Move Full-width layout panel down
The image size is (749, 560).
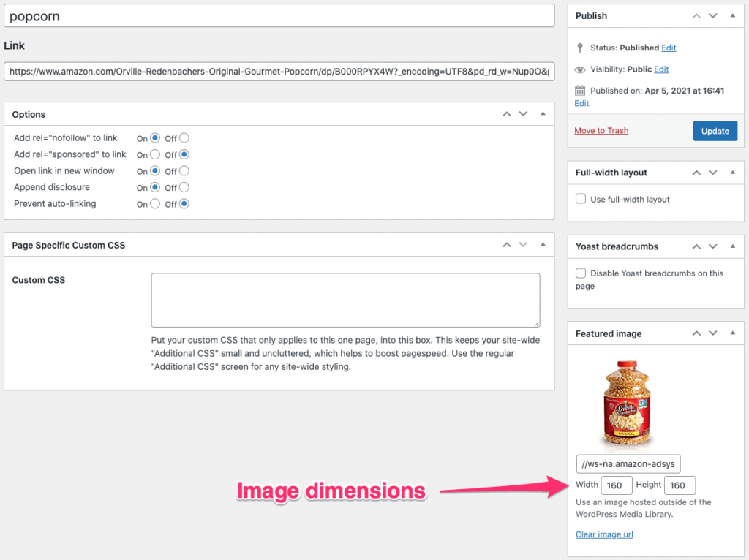[712, 173]
